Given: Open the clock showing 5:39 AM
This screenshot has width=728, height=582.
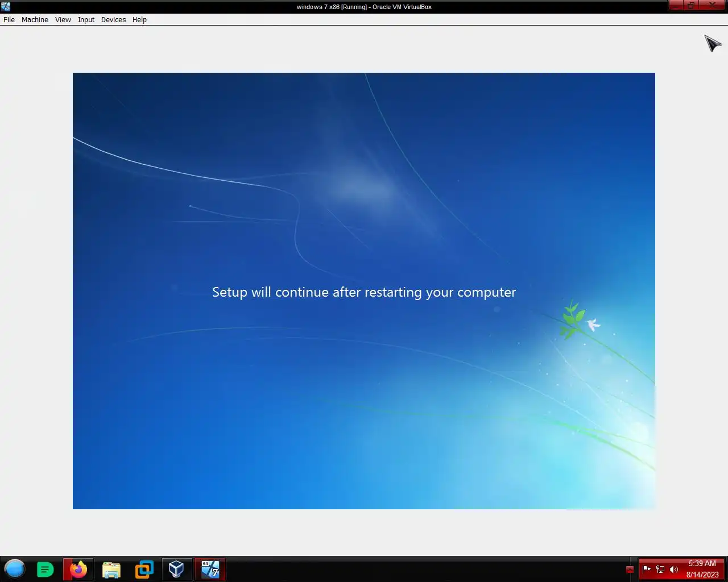Looking at the screenshot, I should click(x=702, y=569).
